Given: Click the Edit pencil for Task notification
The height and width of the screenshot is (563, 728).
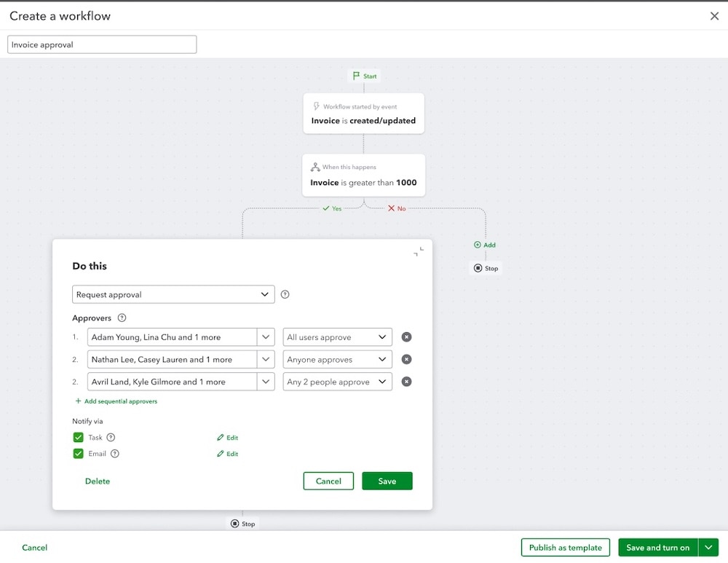Looking at the screenshot, I should point(226,437).
